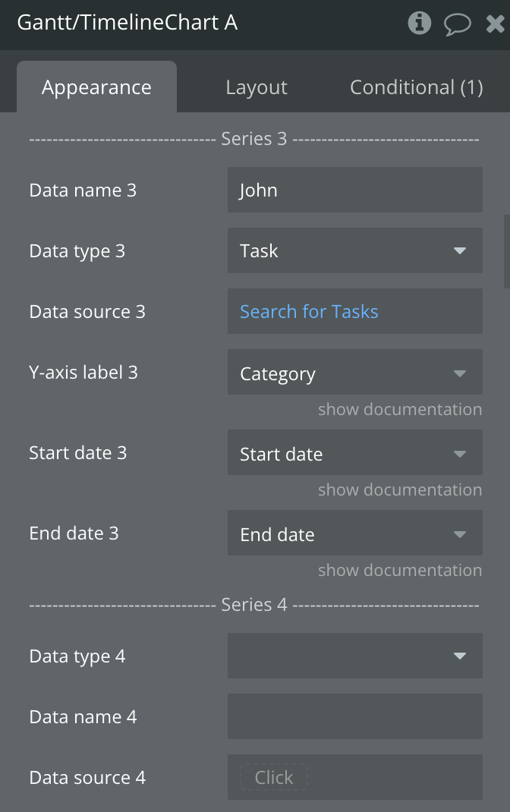Show documentation for Start date 3
510x812 pixels.
tap(400, 490)
